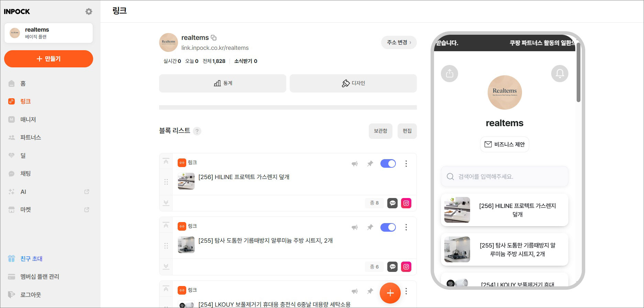Click the 편집 edit button
Image resolution: width=644 pixels, height=308 pixels.
[x=407, y=131]
